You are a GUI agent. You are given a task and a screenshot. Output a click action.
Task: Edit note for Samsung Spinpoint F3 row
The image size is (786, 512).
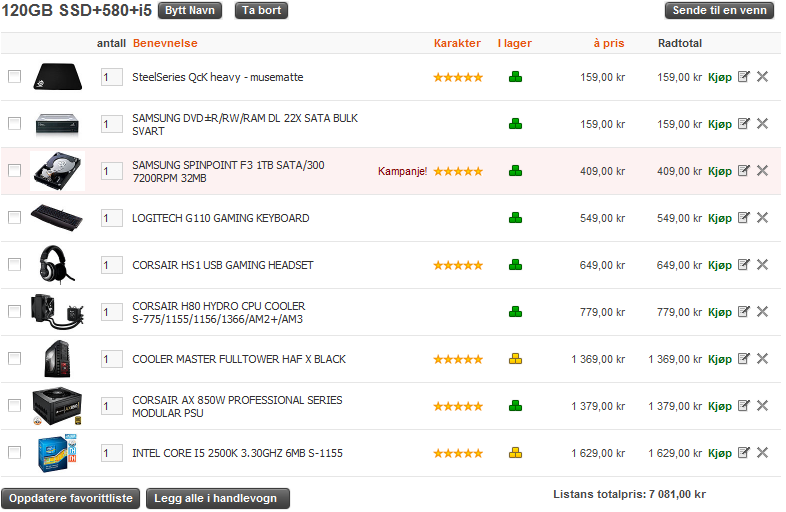pyautogui.click(x=743, y=171)
